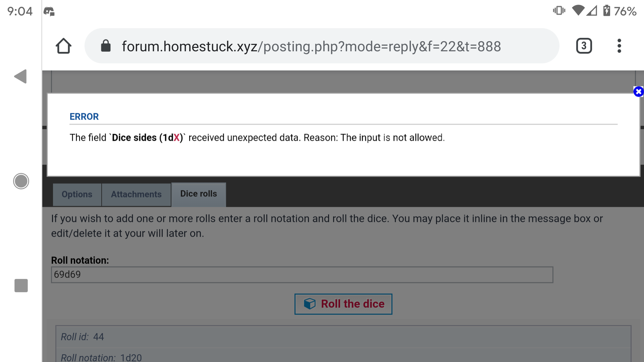Screen dimensions: 644x362
Task: Switch to the Attachments tab
Action: point(136,194)
